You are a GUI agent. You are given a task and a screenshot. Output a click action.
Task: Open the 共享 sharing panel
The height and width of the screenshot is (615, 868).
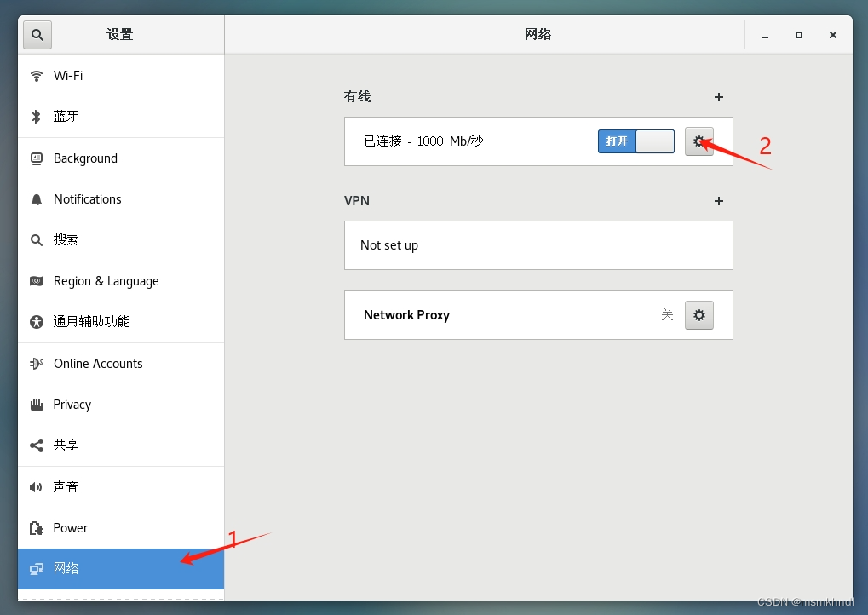(121, 445)
